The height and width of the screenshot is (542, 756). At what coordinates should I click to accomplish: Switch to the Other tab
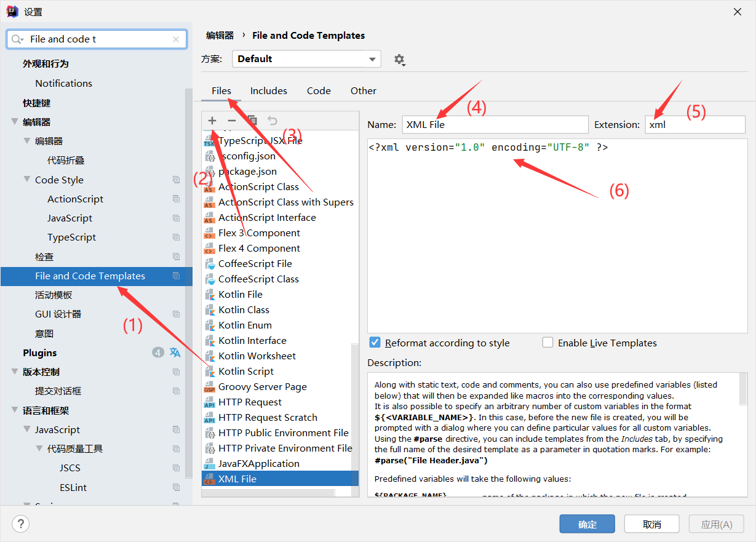[x=364, y=90]
